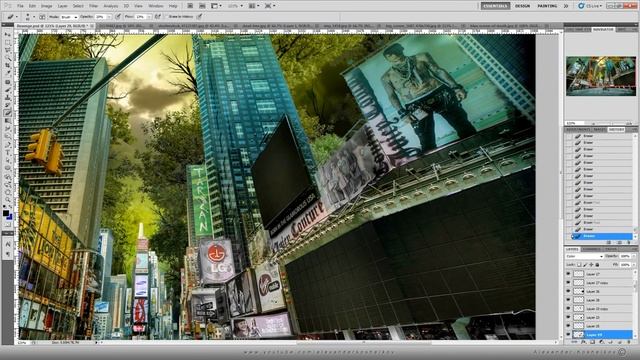Hide Layer 17 copy visibility eye
The width and height of the screenshot is (640, 360).
tap(568, 282)
